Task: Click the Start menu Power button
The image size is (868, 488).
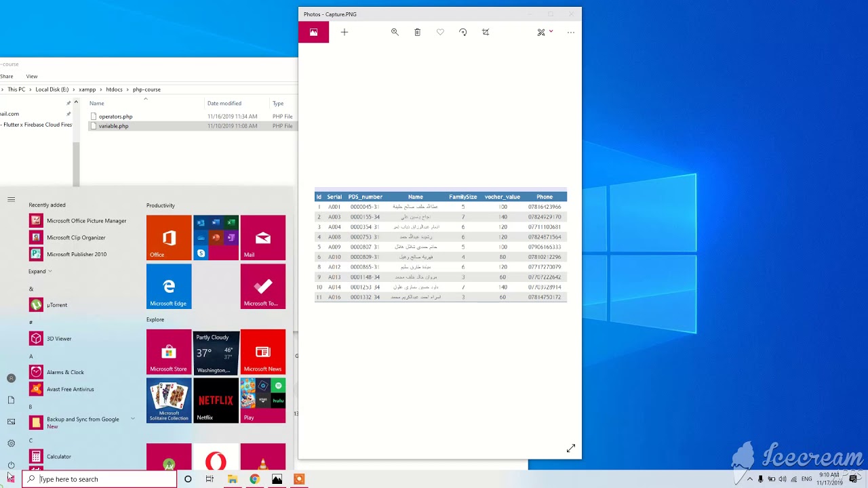Action: point(11,465)
